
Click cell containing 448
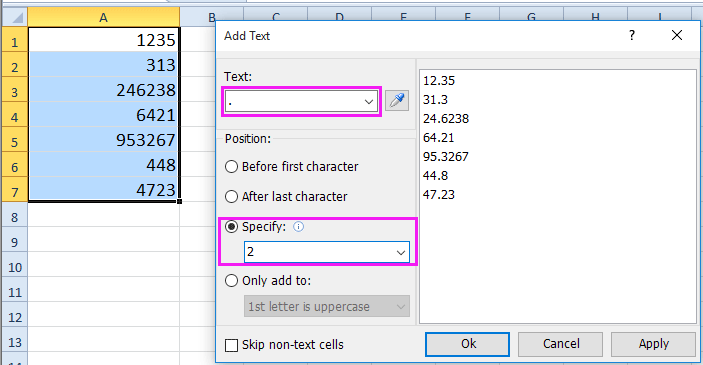click(x=104, y=165)
